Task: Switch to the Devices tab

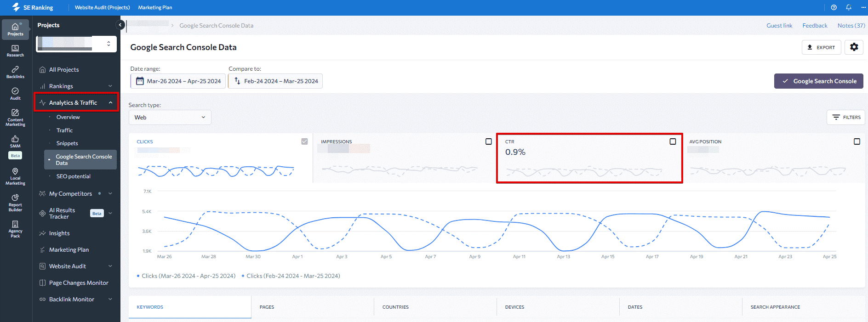Action: [x=558, y=307]
